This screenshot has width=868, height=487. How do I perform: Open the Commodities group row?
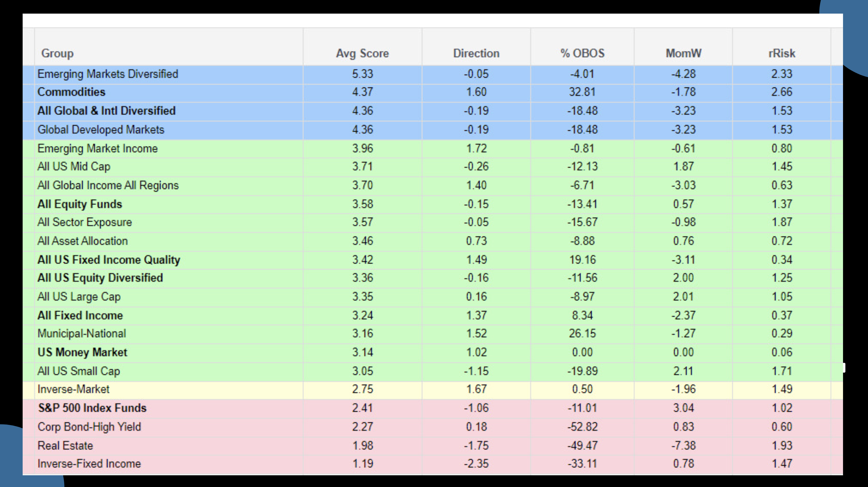click(x=71, y=92)
